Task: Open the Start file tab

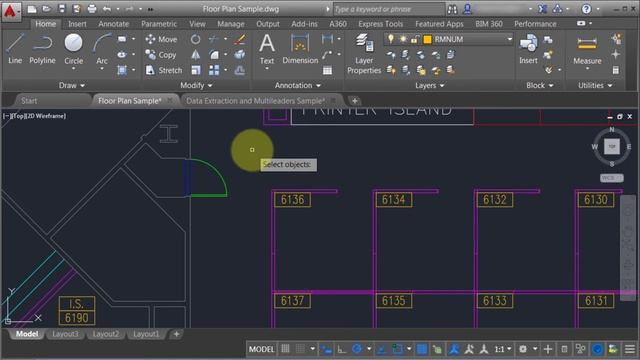Action: point(29,101)
